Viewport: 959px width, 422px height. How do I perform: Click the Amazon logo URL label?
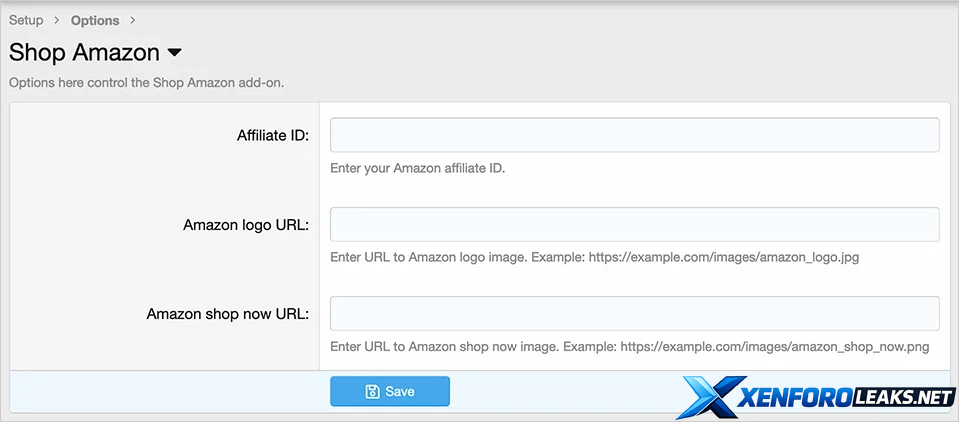click(245, 225)
